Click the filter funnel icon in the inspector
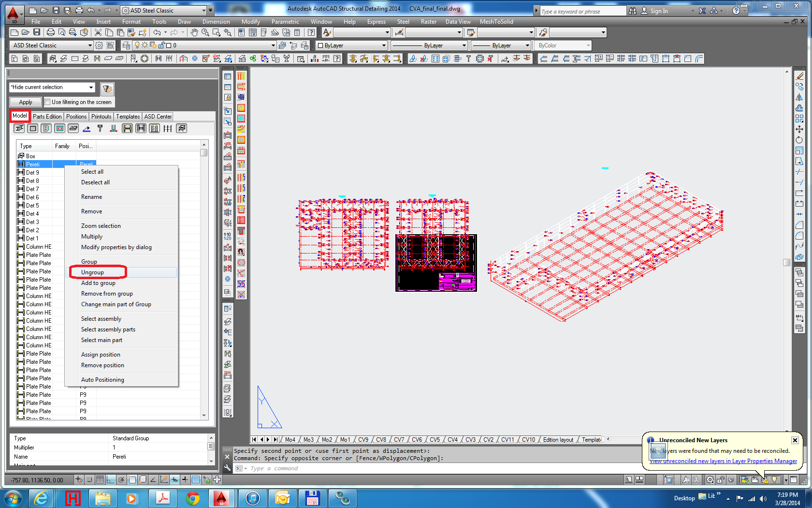Screen dimensions: 812x508 click(x=107, y=89)
